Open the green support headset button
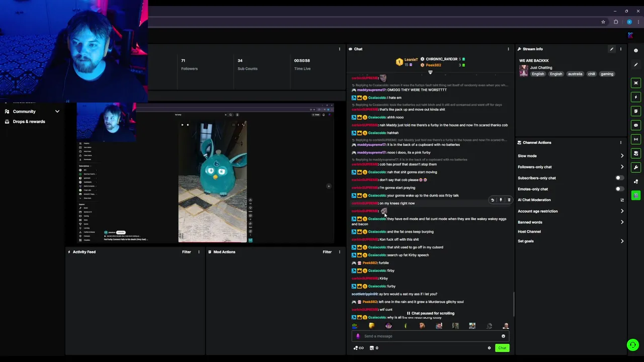The width and height of the screenshot is (644, 362). [x=633, y=345]
